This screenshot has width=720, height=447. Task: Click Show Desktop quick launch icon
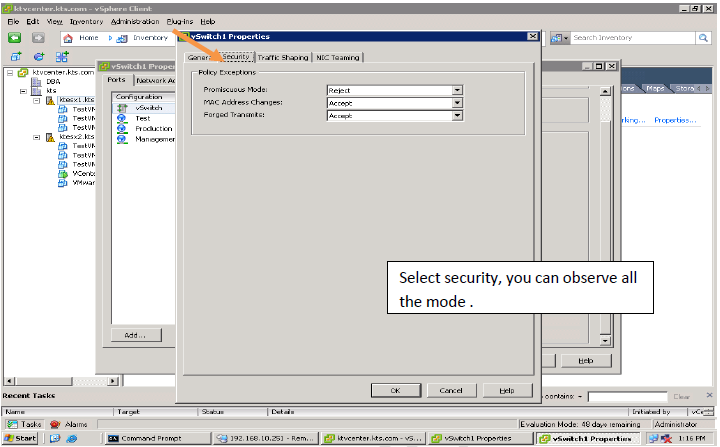click(55, 438)
